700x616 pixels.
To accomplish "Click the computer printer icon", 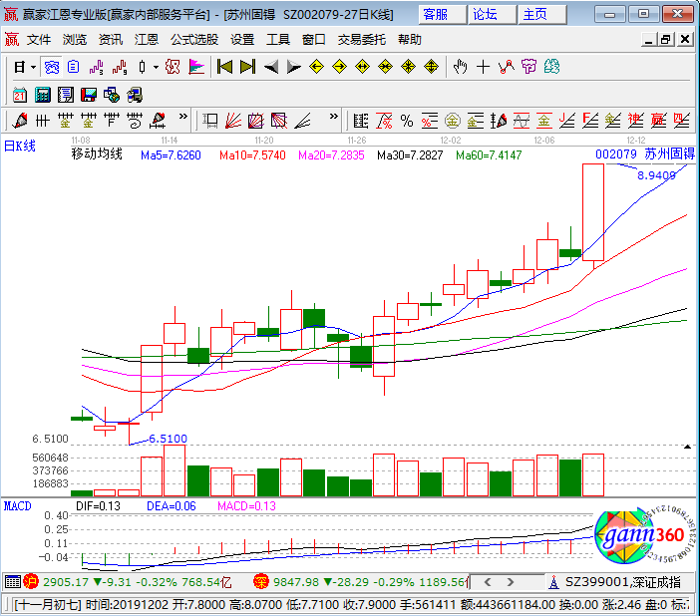I will [x=134, y=95].
